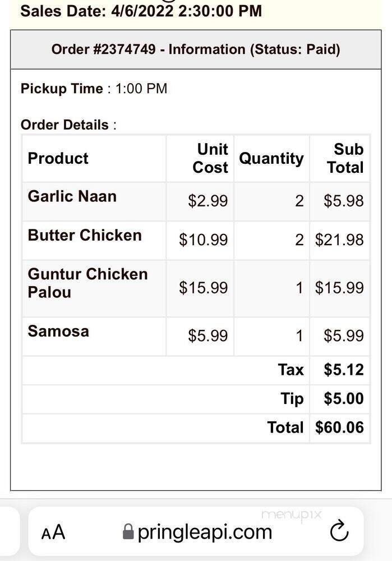392x561 pixels.
Task: Select the Samosa product name
Action: (x=58, y=331)
